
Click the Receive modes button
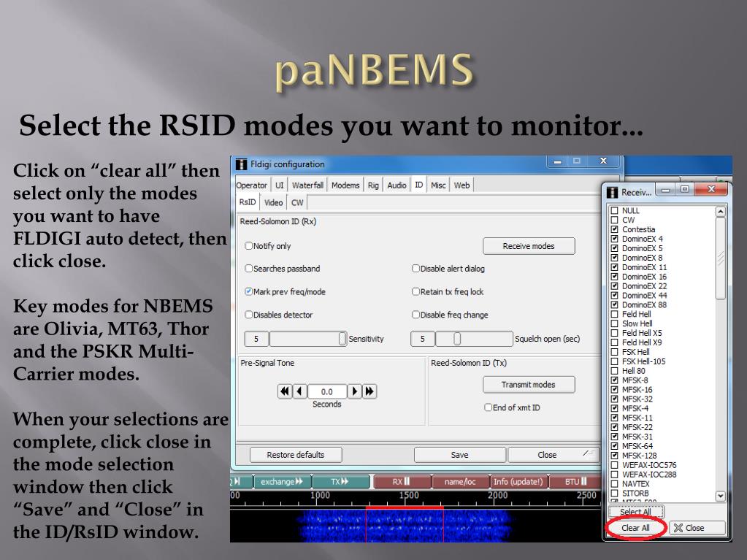(529, 246)
